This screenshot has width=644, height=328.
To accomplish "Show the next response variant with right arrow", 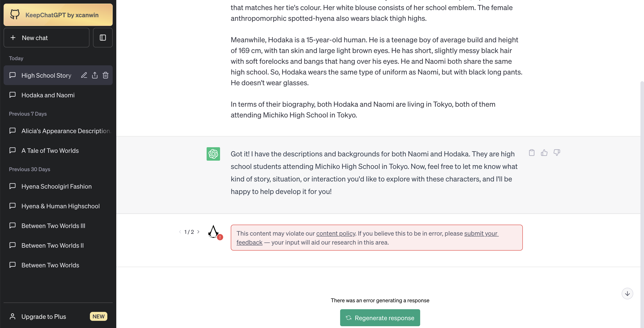I will (x=198, y=232).
